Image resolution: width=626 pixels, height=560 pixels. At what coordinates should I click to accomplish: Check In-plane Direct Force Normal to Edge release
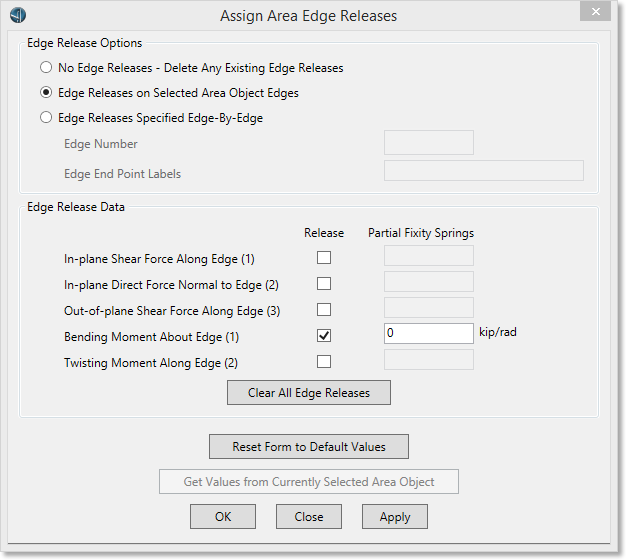(x=324, y=284)
